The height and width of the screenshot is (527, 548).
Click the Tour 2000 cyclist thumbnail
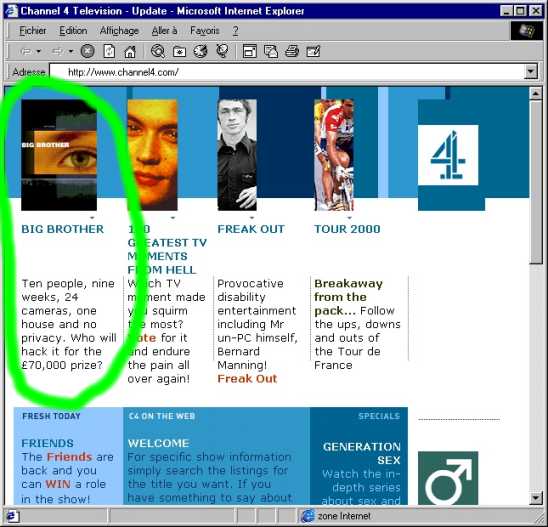(x=334, y=155)
